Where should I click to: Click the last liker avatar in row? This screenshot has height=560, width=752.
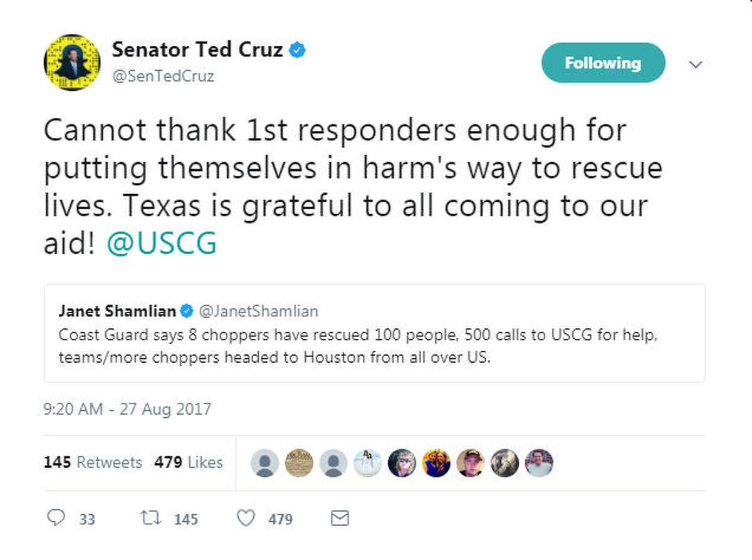pos(539,463)
